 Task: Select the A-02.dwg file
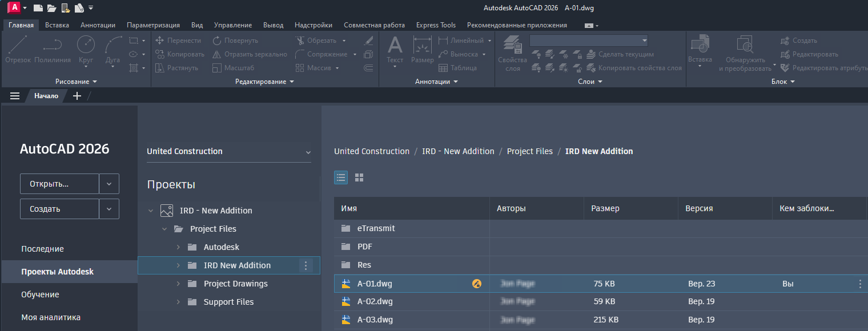coord(601,302)
